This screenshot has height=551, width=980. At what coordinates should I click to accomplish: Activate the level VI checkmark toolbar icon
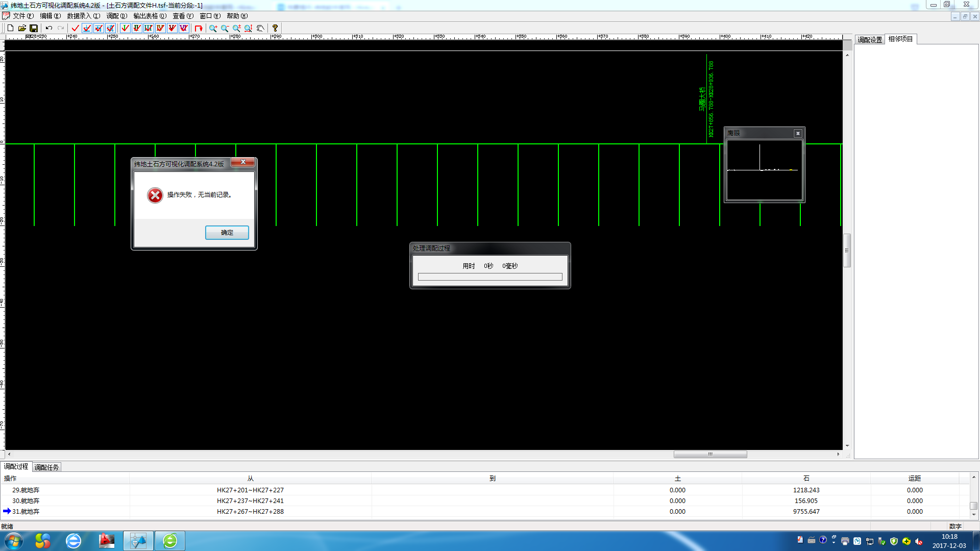point(184,28)
